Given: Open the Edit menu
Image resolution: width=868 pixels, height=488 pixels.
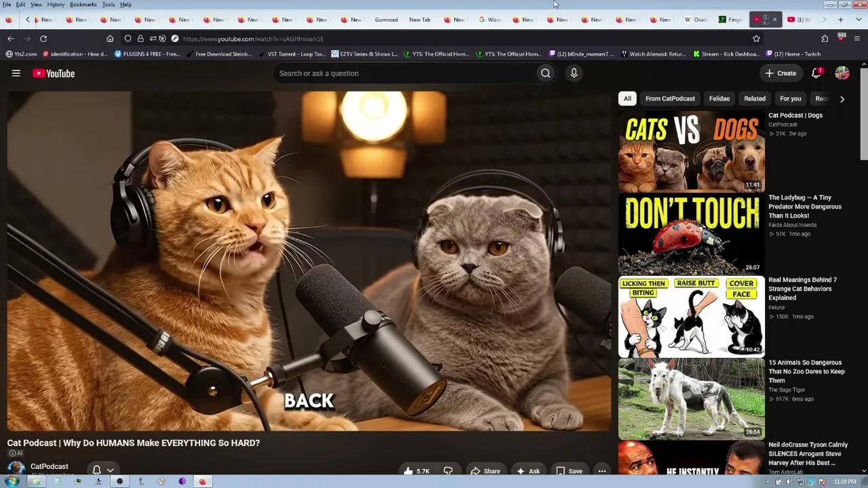Looking at the screenshot, I should pos(21,5).
